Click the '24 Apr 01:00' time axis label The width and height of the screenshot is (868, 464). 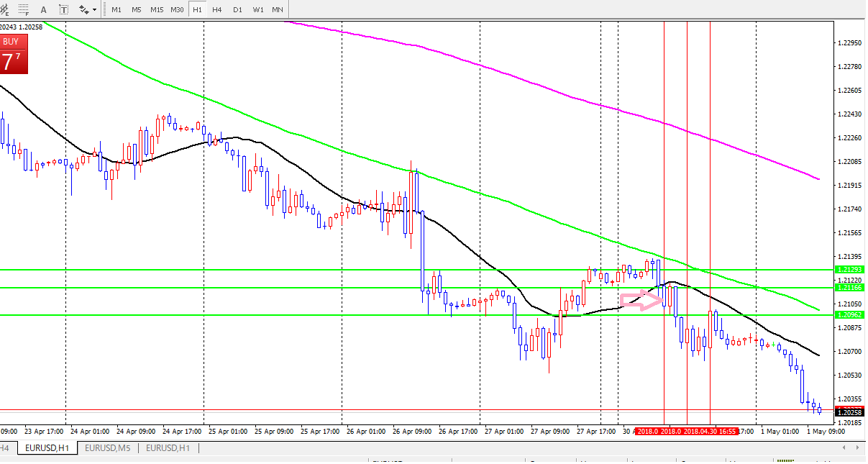[89, 432]
